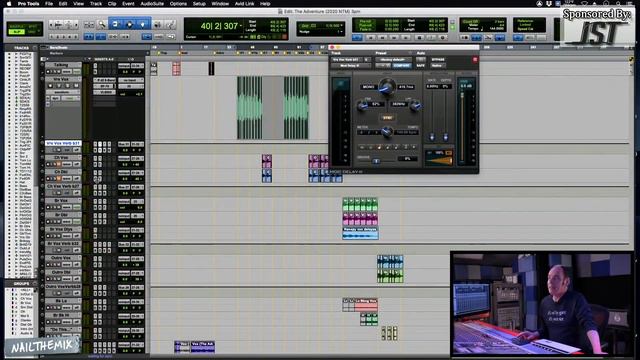Click the LPF knob in Mod Delay
640x360 pixels.
(415, 106)
